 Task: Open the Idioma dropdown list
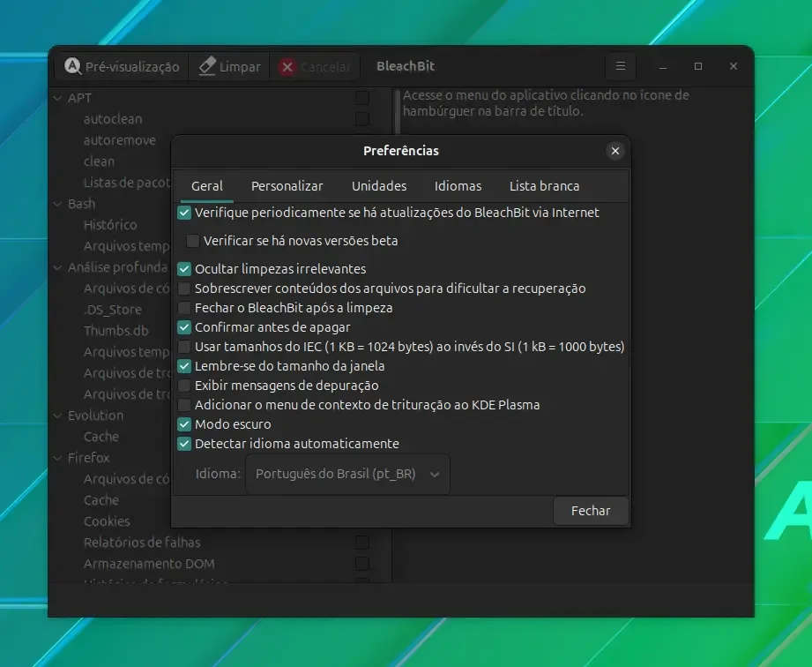tap(347, 474)
